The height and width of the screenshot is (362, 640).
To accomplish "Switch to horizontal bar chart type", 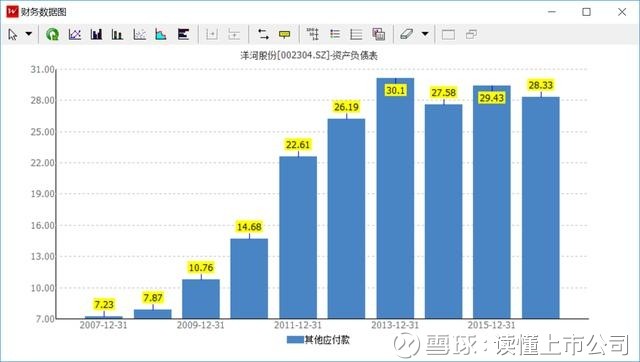I will click(183, 34).
